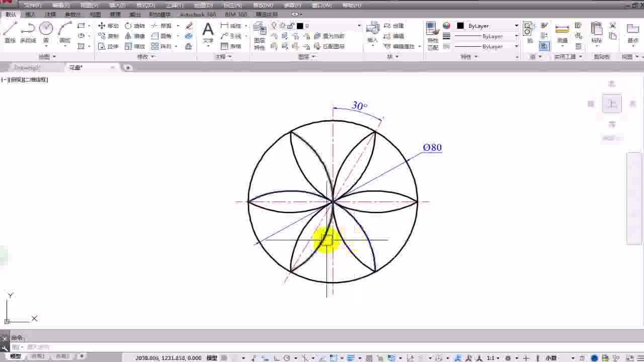
Task: Click the 创建 block creation button
Action: point(397,26)
